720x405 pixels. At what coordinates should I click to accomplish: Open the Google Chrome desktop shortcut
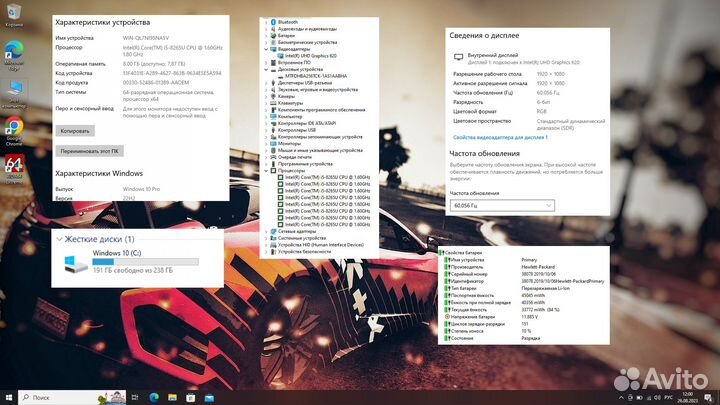14,131
